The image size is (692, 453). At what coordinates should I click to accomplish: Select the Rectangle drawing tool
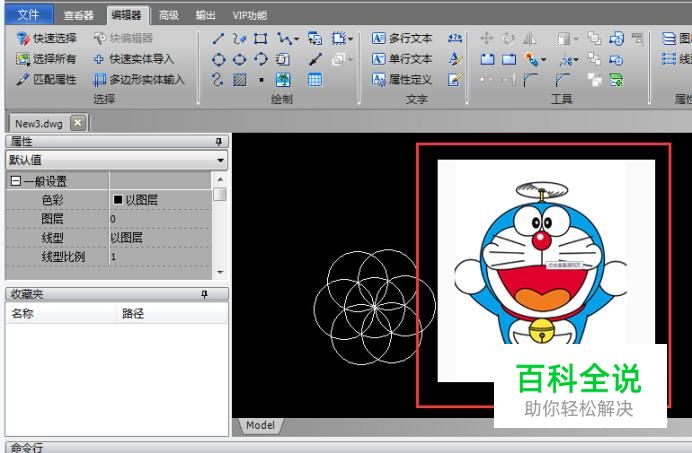coord(260,39)
